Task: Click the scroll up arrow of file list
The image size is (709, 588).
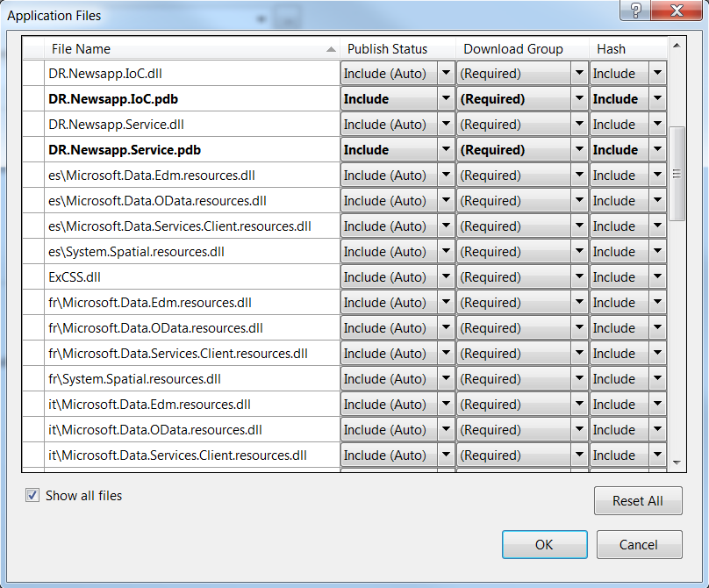Action: [677, 46]
